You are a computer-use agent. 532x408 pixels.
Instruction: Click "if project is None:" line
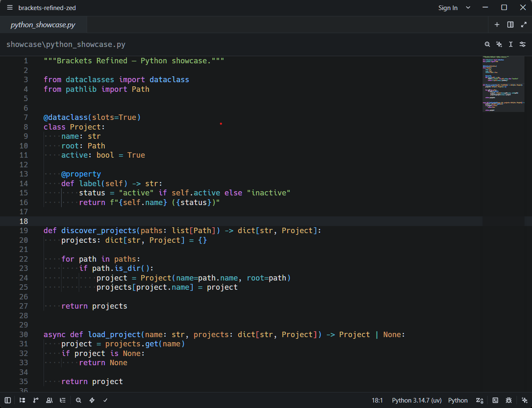tap(103, 353)
